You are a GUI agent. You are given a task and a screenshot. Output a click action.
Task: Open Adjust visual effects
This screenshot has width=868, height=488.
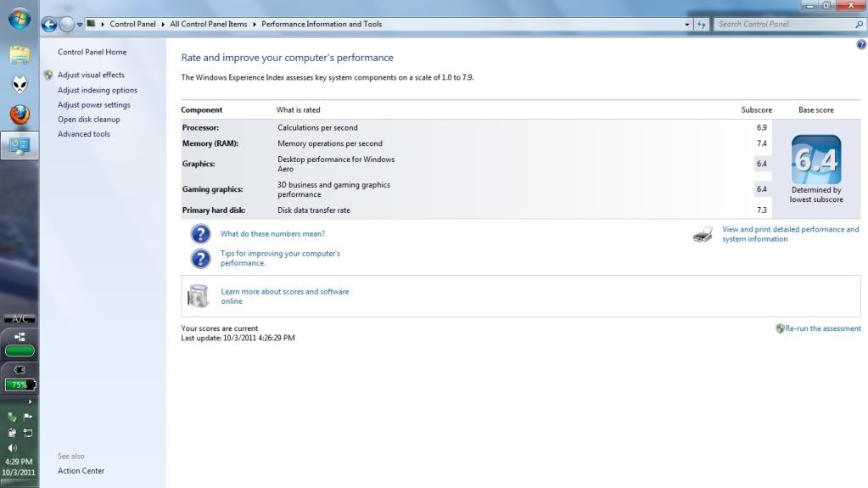91,75
